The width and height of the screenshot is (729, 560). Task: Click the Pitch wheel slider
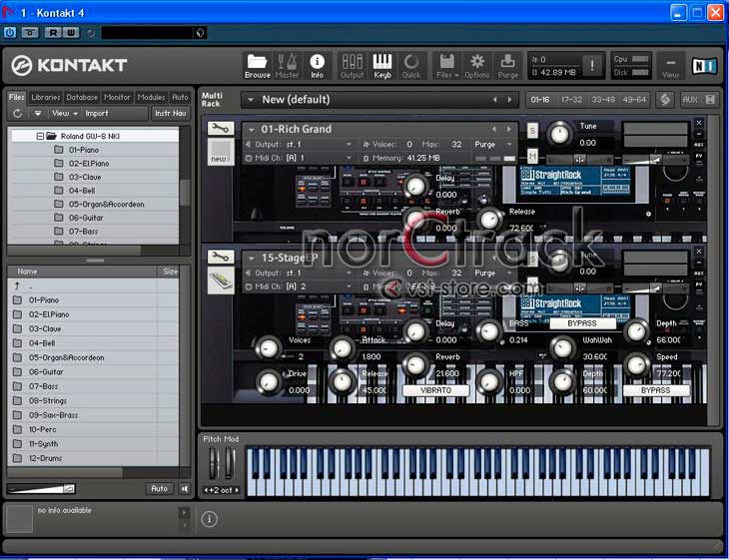213,464
